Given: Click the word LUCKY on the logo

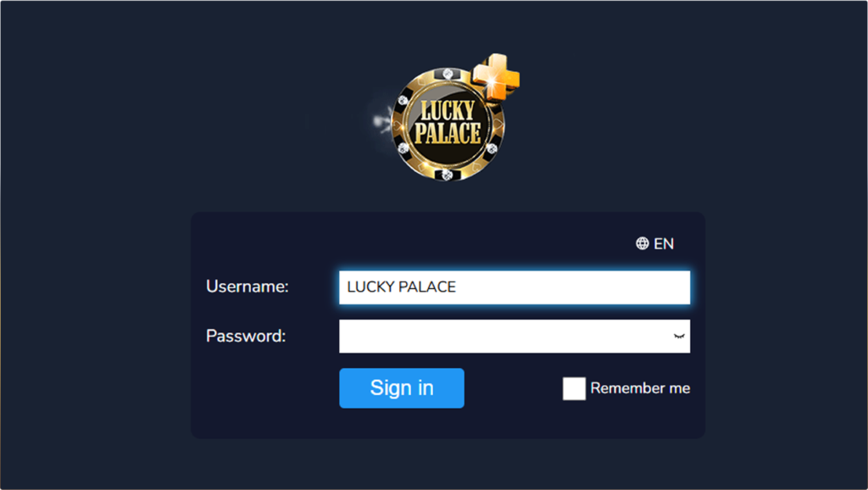Looking at the screenshot, I should (x=448, y=110).
